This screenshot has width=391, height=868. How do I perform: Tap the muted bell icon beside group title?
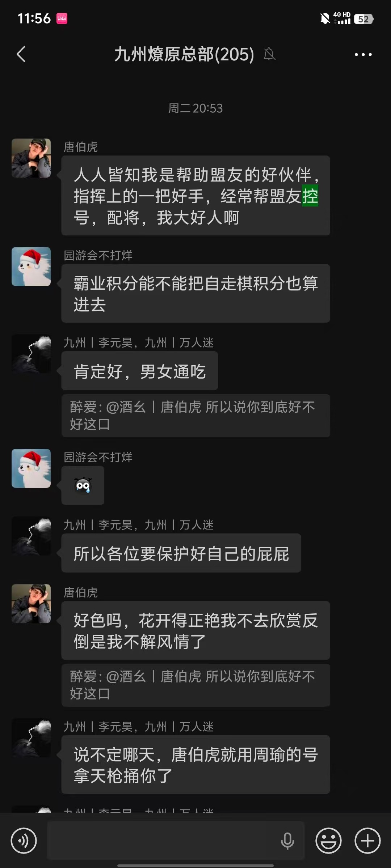click(x=269, y=54)
